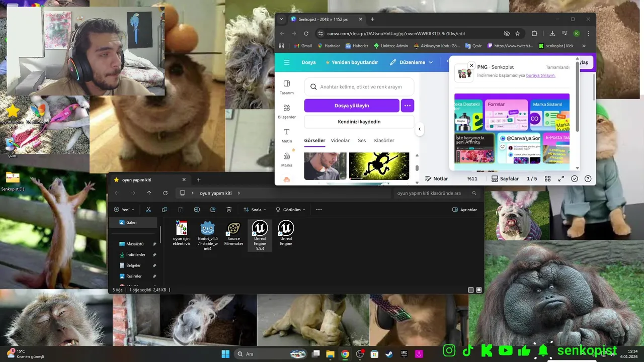The width and height of the screenshot is (644, 362).
Task: Click Dosya yükleyin upload button
Action: tap(352, 106)
